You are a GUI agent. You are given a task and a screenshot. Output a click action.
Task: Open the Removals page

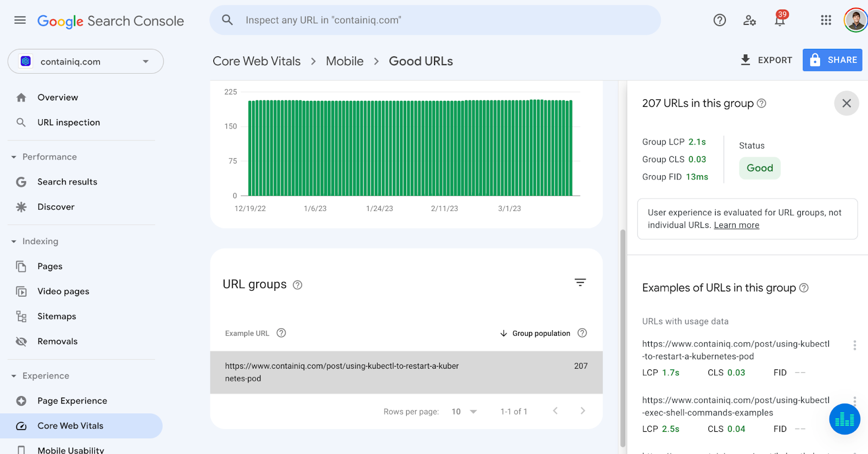pos(58,342)
